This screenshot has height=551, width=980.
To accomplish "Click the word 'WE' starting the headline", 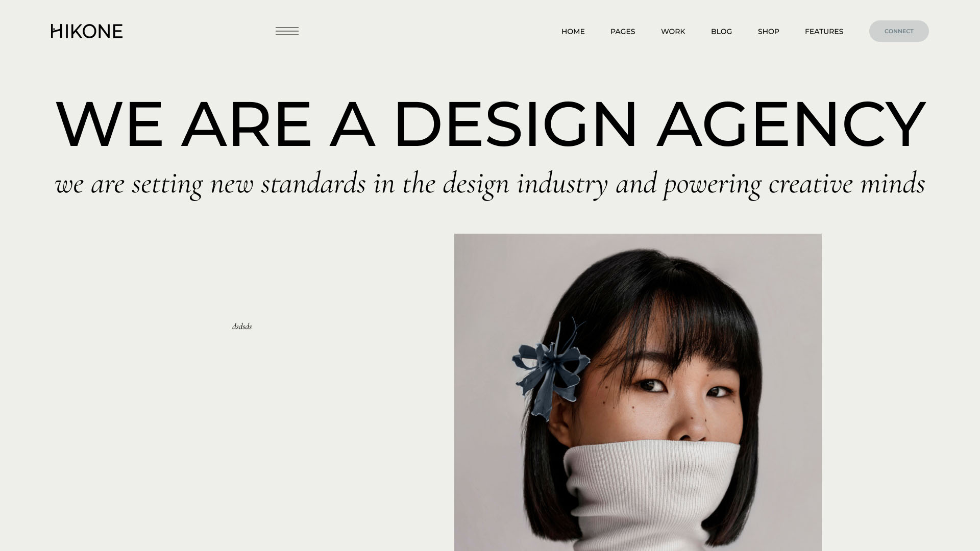I will coord(109,124).
